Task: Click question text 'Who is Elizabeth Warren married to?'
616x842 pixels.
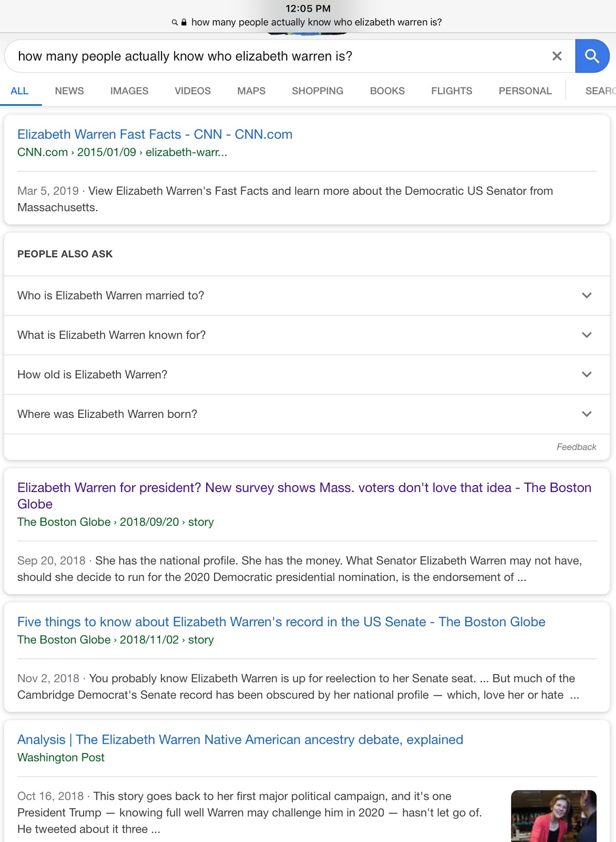Action: [110, 295]
